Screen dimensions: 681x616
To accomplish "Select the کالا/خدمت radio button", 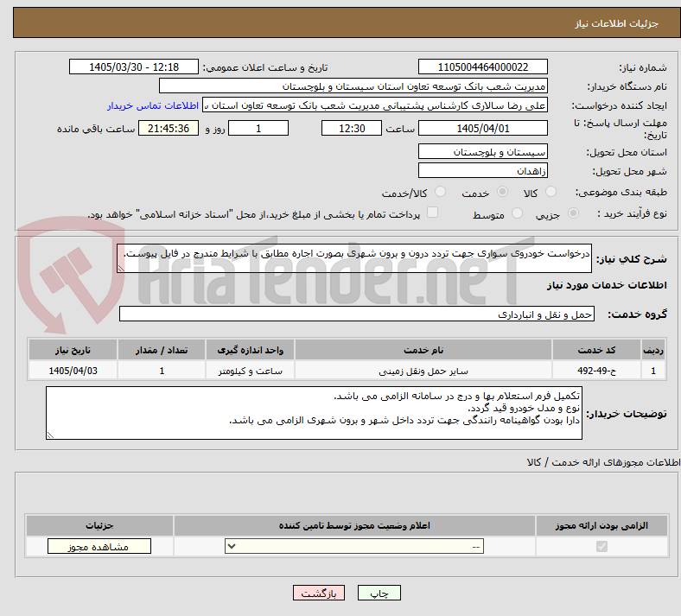I will (440, 192).
